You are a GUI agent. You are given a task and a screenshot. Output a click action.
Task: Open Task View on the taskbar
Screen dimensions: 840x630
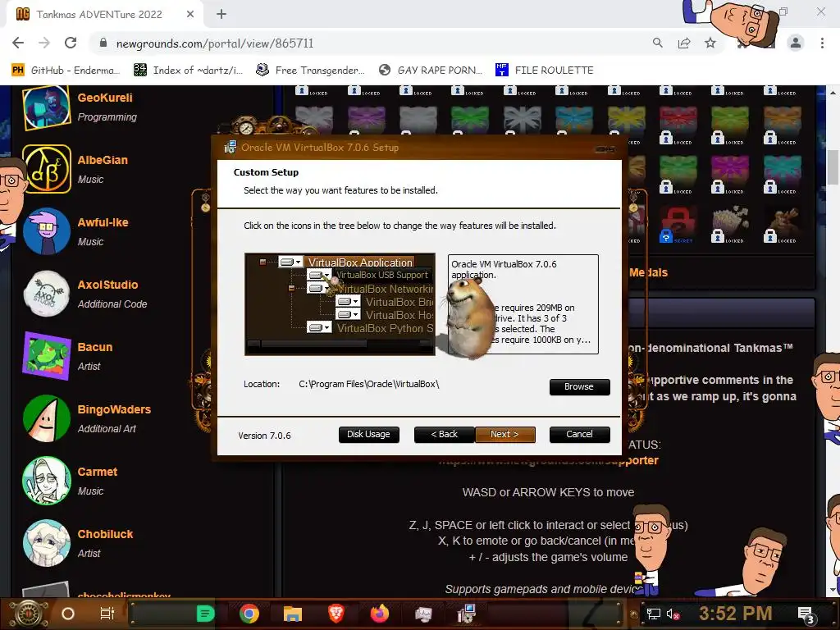pyautogui.click(x=107, y=614)
